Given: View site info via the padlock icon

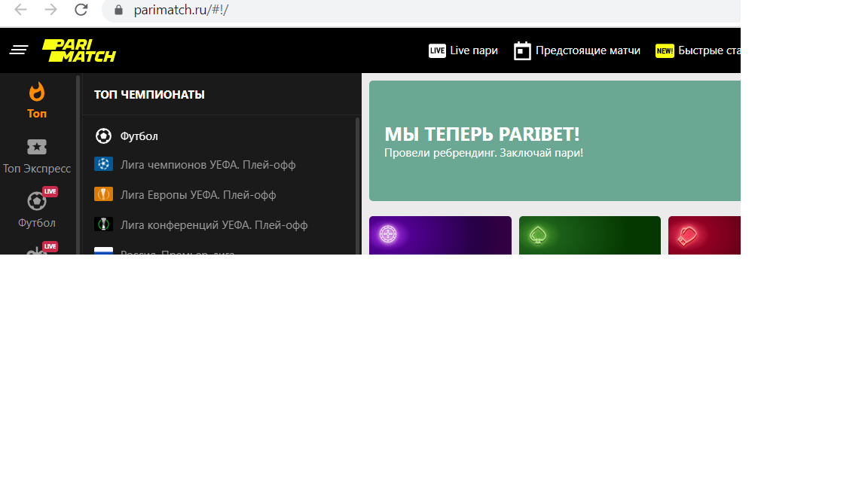Looking at the screenshot, I should pos(118,10).
